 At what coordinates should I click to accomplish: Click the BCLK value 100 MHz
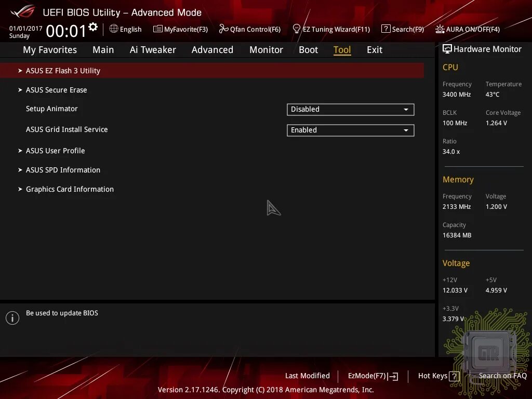click(x=455, y=123)
